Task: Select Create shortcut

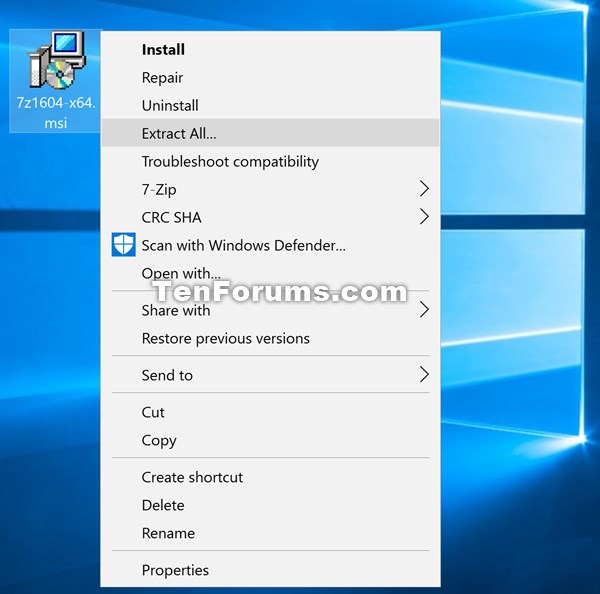Action: coord(270,477)
